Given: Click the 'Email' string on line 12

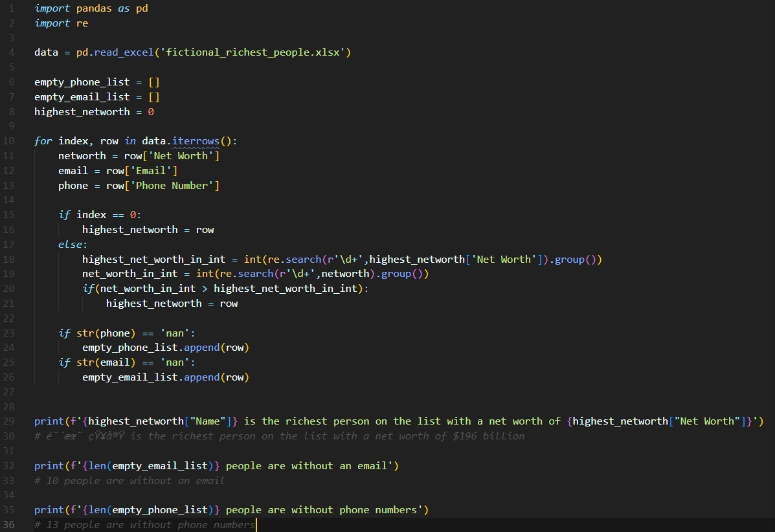Looking at the screenshot, I should coord(151,170).
